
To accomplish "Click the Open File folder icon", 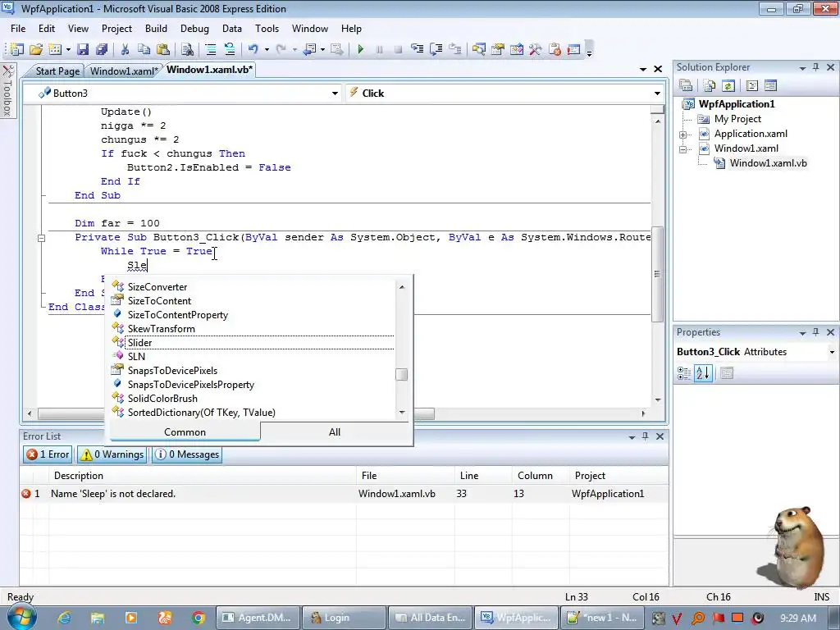I will tap(36, 49).
